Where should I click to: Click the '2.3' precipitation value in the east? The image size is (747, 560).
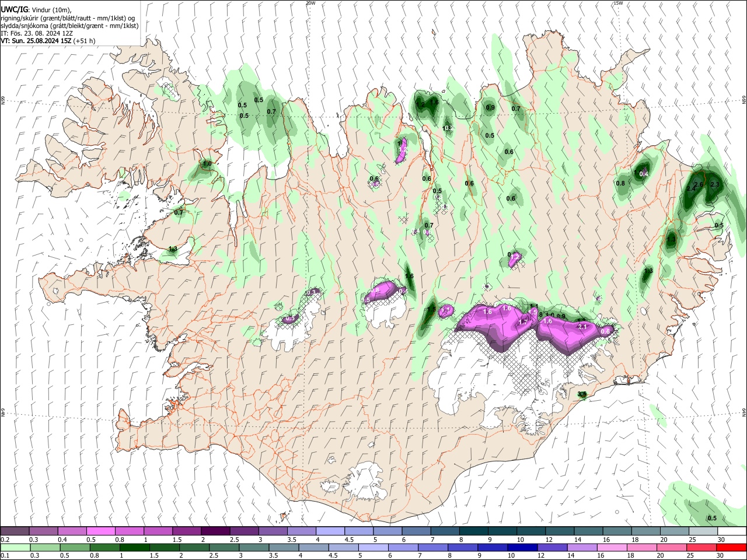click(x=715, y=184)
